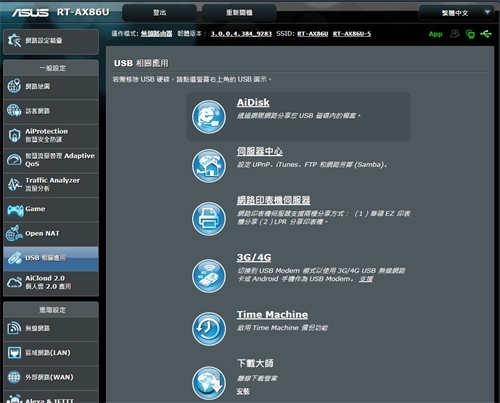Open Adaptive QoS in the sidebar
The width and height of the screenshot is (500, 403).
pos(51,160)
